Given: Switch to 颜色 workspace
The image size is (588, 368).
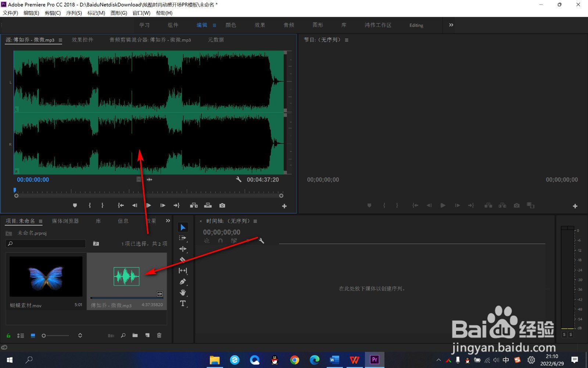Looking at the screenshot, I should click(x=231, y=25).
